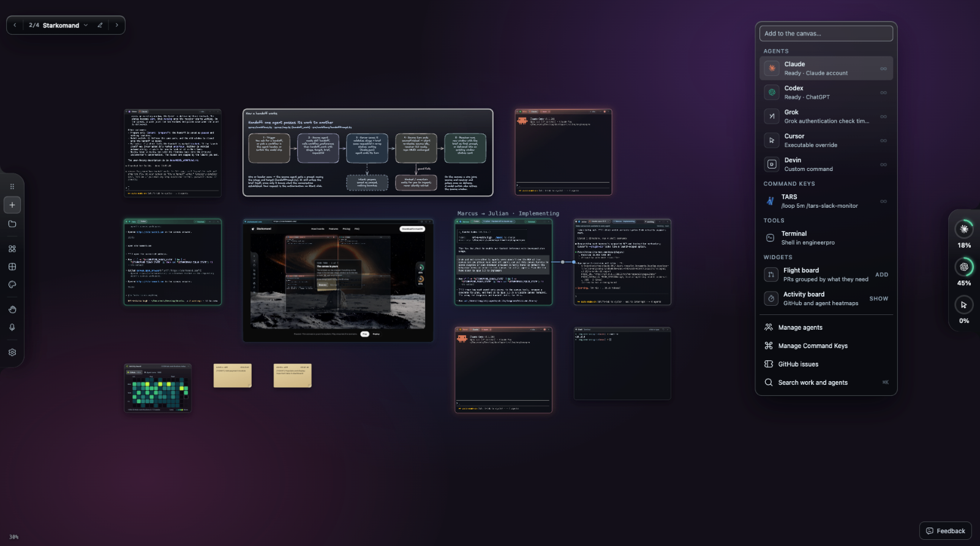Select Cursor Executable override entry
This screenshot has width=980, height=546.
click(826, 140)
